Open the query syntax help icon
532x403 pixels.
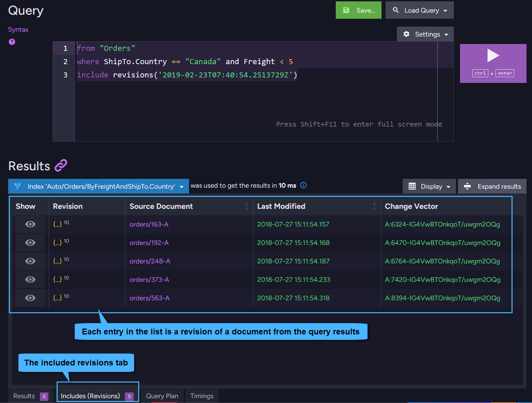pos(12,42)
